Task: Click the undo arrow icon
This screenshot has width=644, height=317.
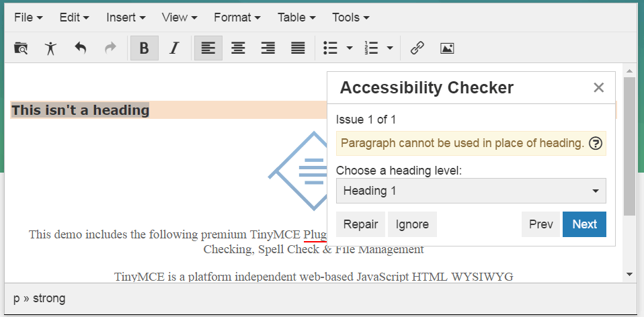Action: tap(81, 48)
